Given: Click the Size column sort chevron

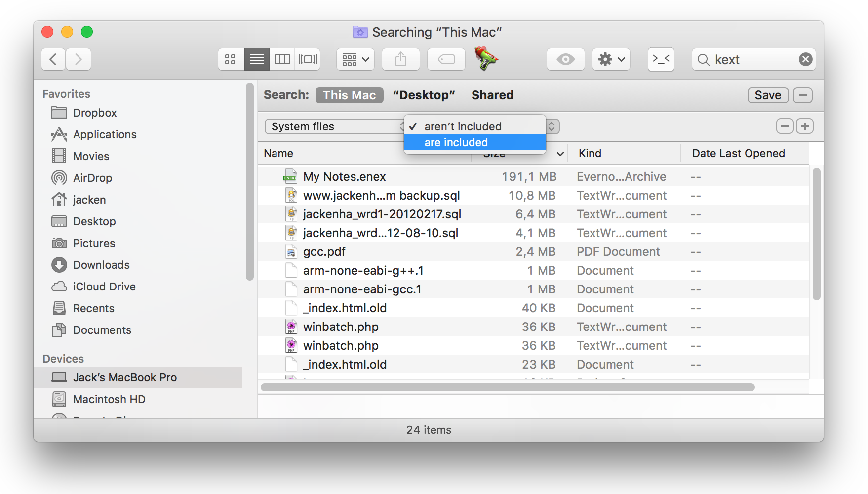Looking at the screenshot, I should pyautogui.click(x=560, y=154).
